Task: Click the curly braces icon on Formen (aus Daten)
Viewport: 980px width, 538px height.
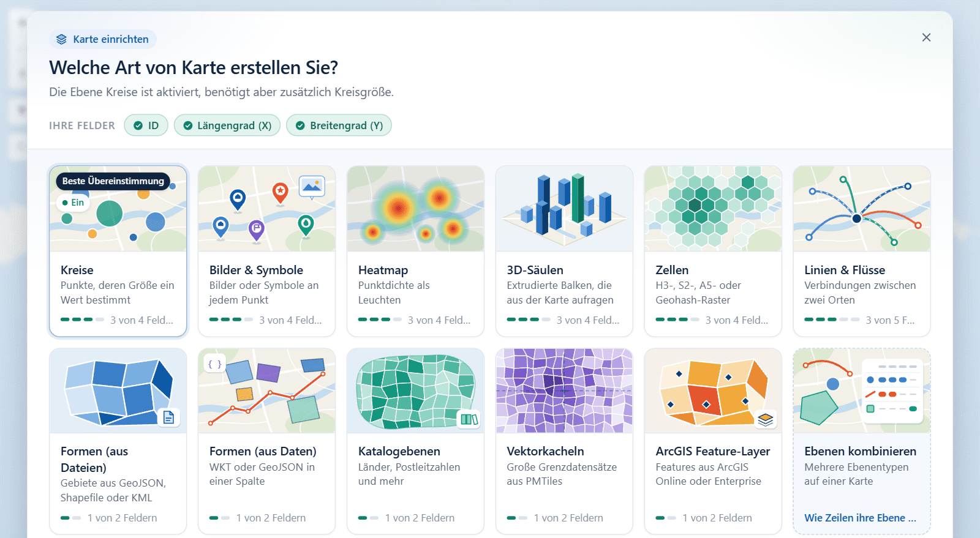Action: pos(214,364)
